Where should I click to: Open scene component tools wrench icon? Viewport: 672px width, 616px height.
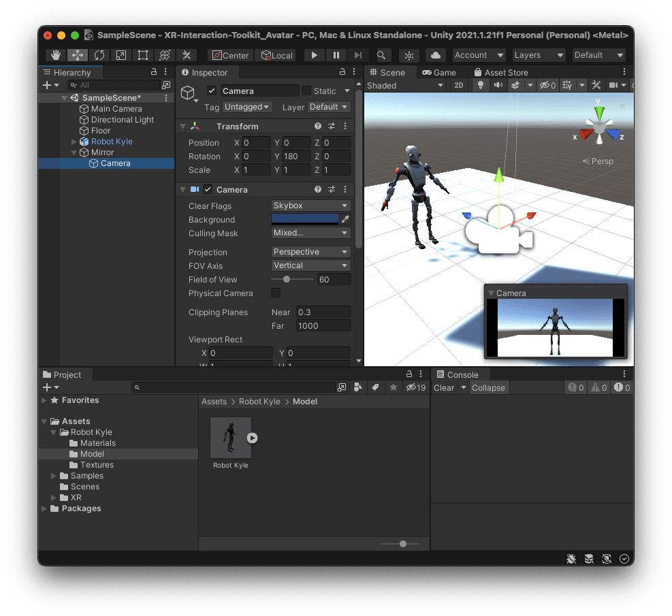(596, 85)
